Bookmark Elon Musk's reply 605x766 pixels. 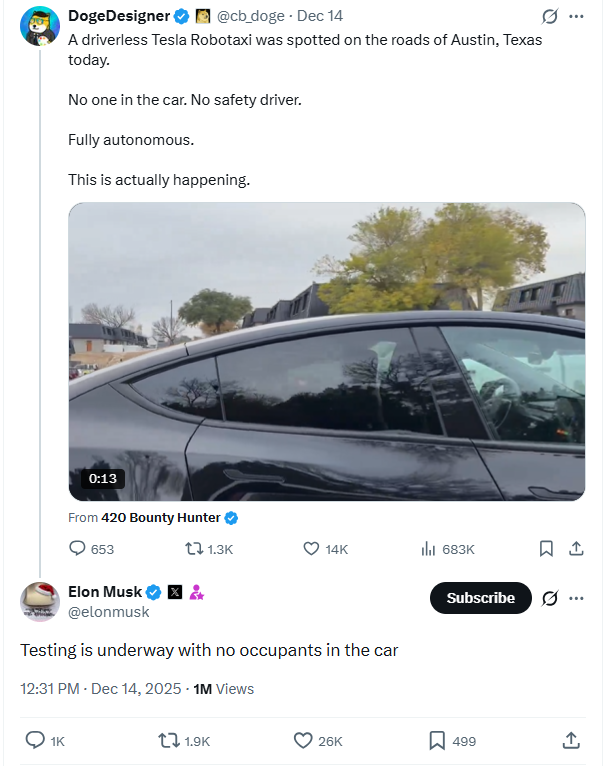(437, 741)
